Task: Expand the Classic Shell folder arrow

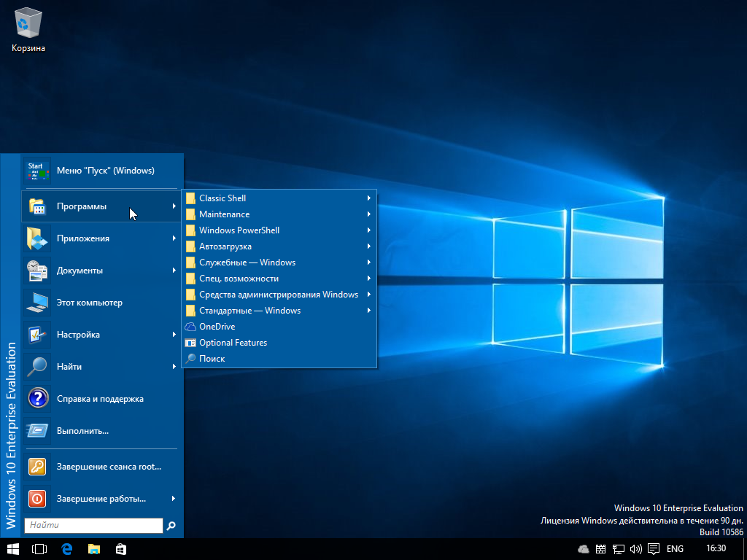Action: coord(368,198)
